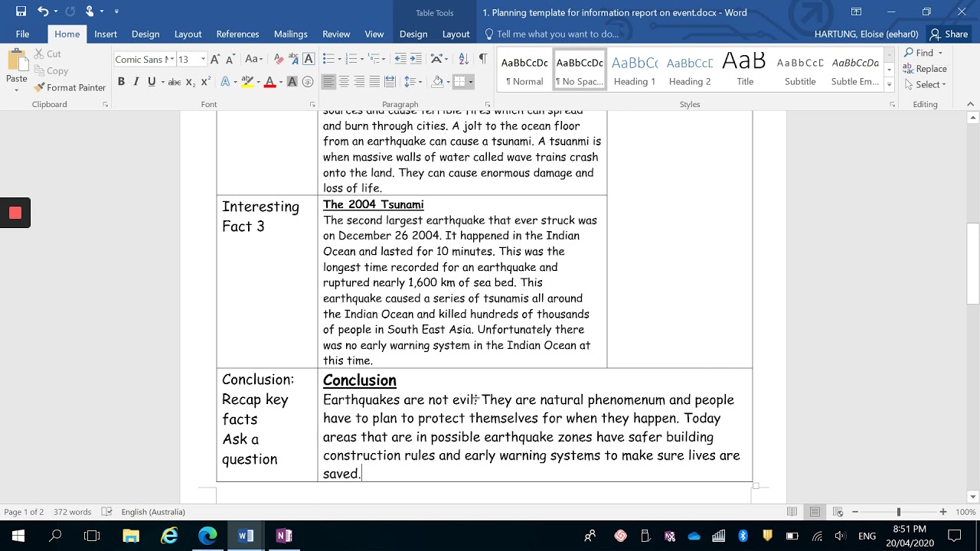Expand the Paste options arrow
980x551 pixels.
pyautogui.click(x=16, y=90)
